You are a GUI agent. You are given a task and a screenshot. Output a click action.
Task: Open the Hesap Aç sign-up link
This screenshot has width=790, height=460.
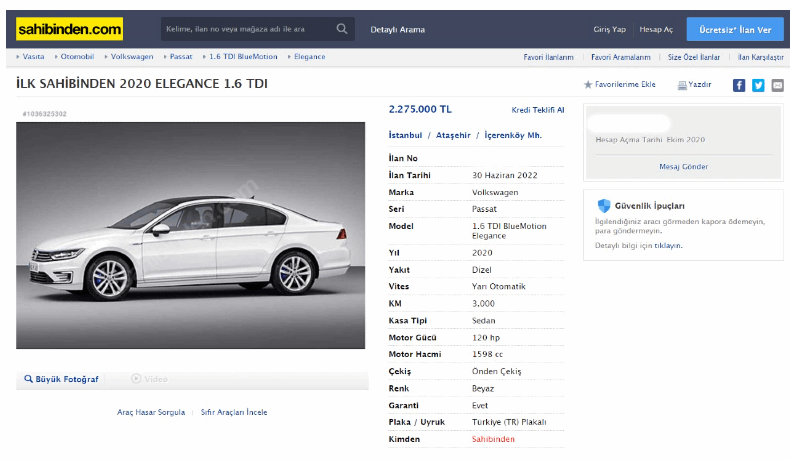coord(656,30)
